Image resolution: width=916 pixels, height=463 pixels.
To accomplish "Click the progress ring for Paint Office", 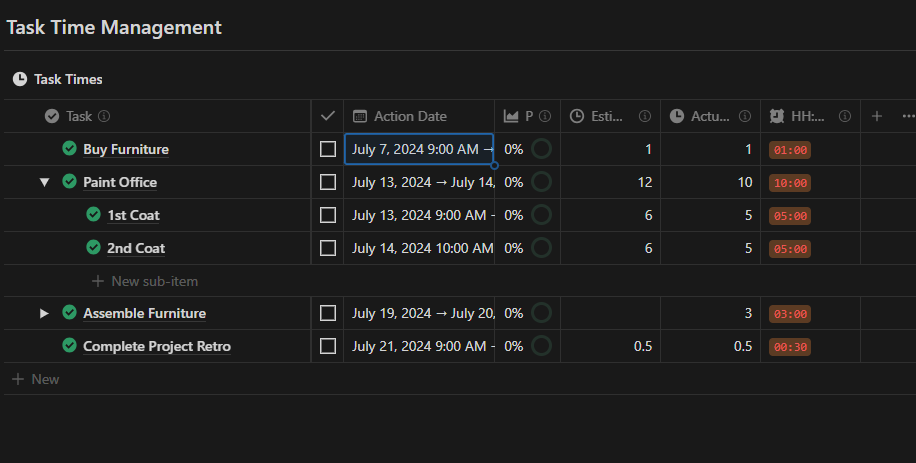I will (x=541, y=182).
